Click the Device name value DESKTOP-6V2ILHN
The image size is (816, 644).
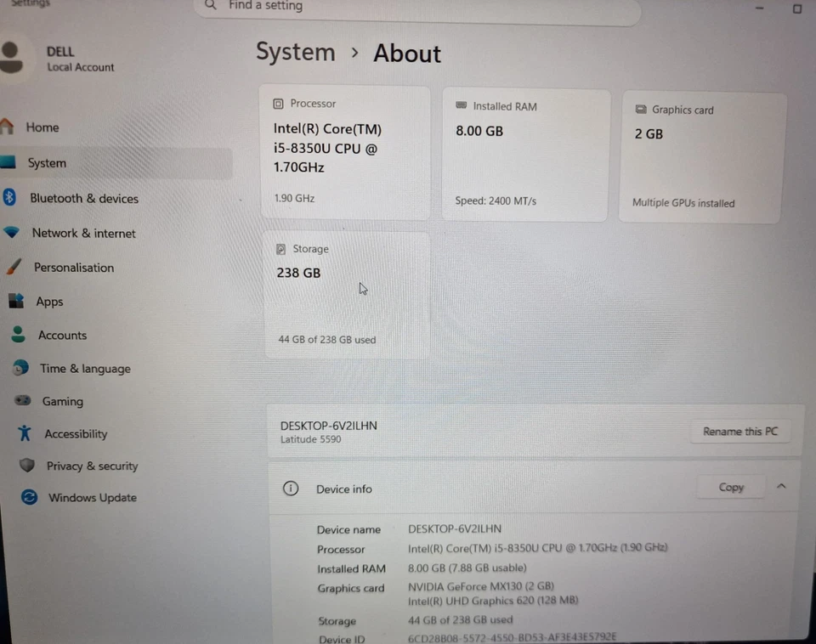click(x=454, y=528)
